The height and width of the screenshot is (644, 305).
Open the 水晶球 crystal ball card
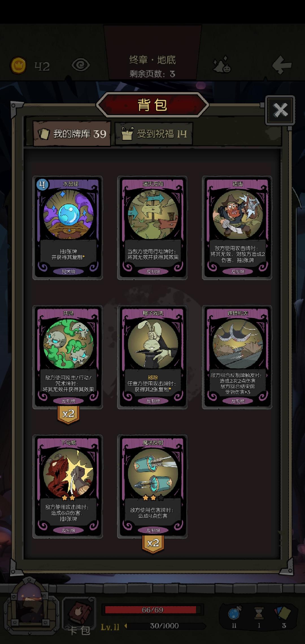(x=68, y=228)
